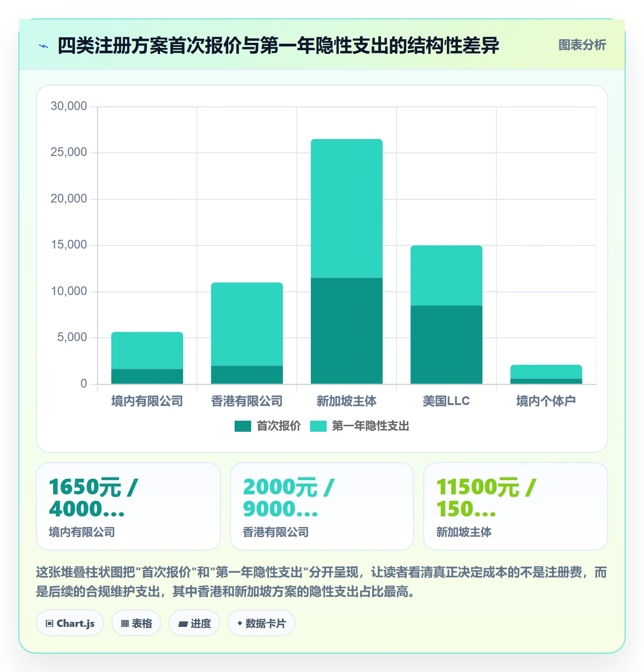Image resolution: width=644 pixels, height=672 pixels.
Task: Click the 25,000 y-axis value
Action: tap(69, 152)
